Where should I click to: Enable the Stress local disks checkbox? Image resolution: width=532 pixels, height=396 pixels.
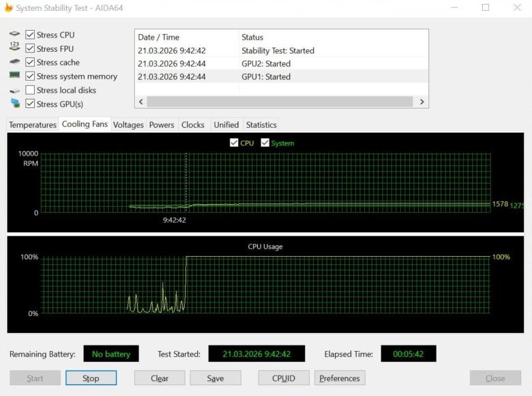click(30, 90)
